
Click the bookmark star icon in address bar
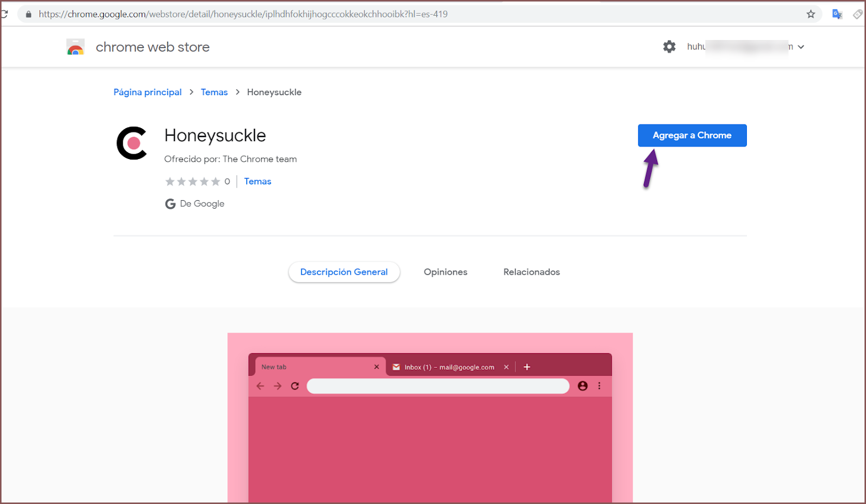(810, 14)
